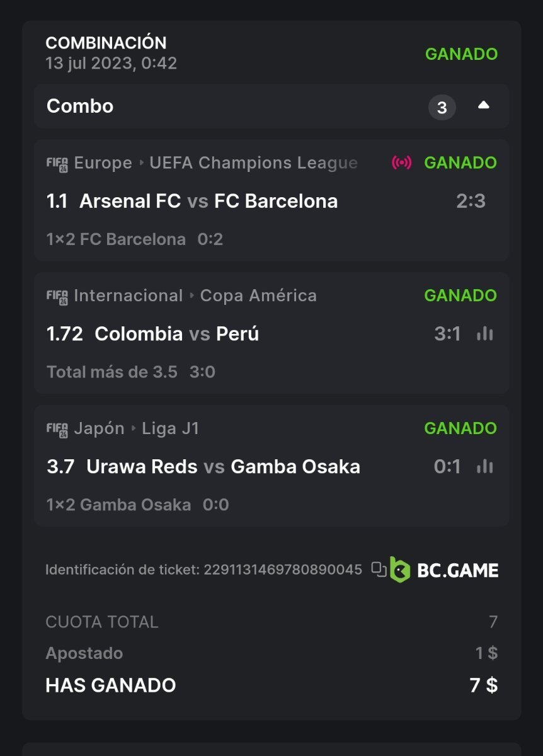Open Arsenal FC vs FC Barcelona match
The image size is (543, 756).
pyautogui.click(x=208, y=202)
